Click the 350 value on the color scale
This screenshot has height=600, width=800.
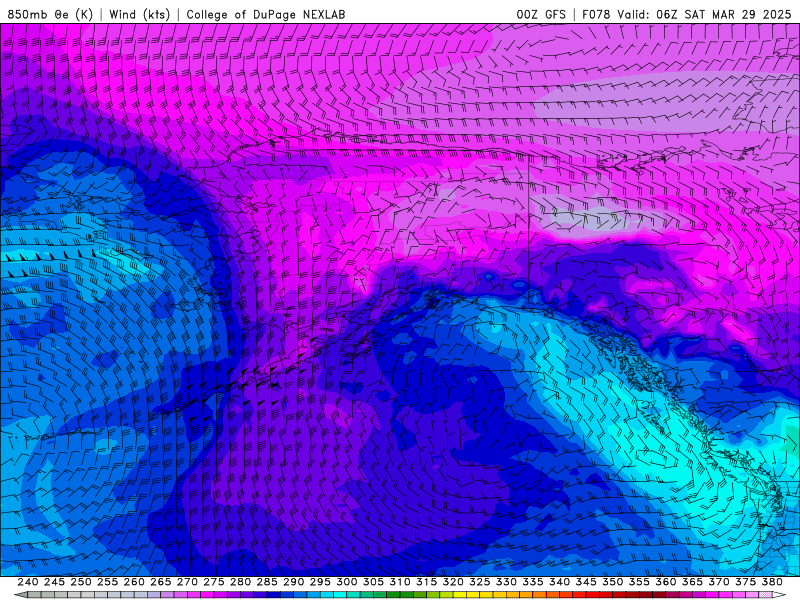pyautogui.click(x=612, y=582)
